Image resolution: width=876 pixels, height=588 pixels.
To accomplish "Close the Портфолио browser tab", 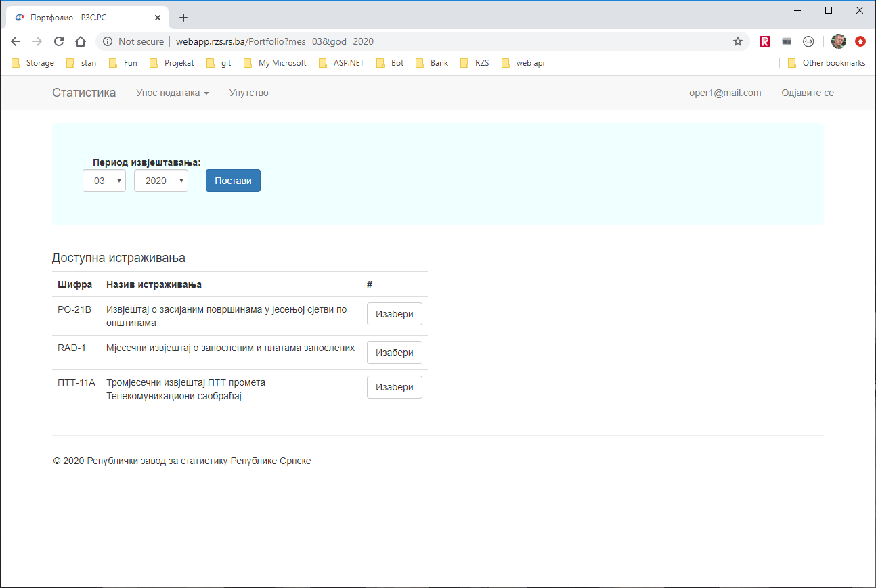I will pos(157,18).
